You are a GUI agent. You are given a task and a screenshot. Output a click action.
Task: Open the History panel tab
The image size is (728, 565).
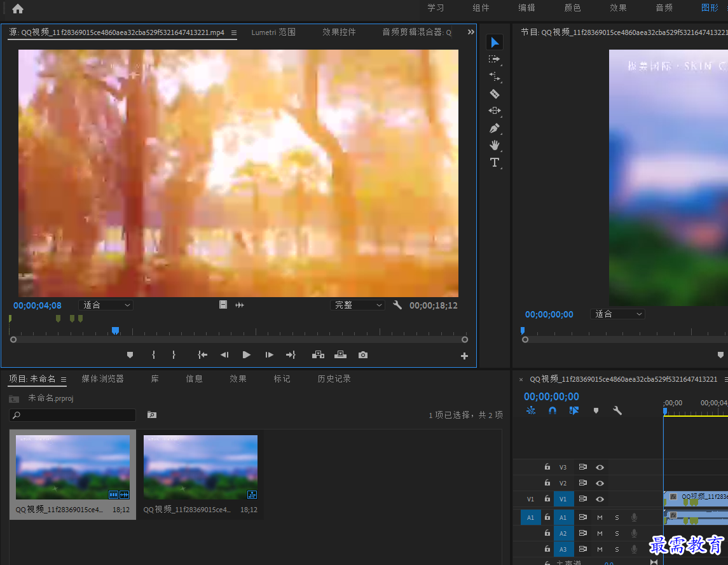pyautogui.click(x=334, y=379)
